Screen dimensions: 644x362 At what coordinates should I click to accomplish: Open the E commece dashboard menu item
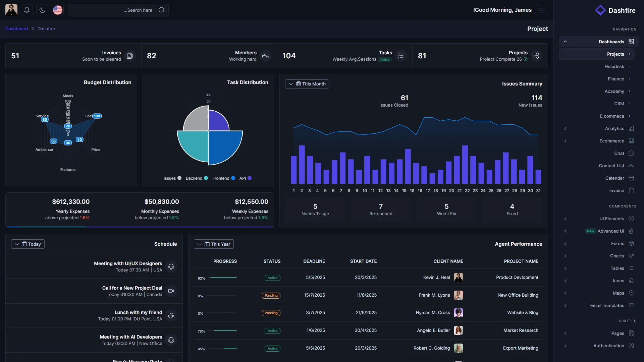pyautogui.click(x=597, y=116)
